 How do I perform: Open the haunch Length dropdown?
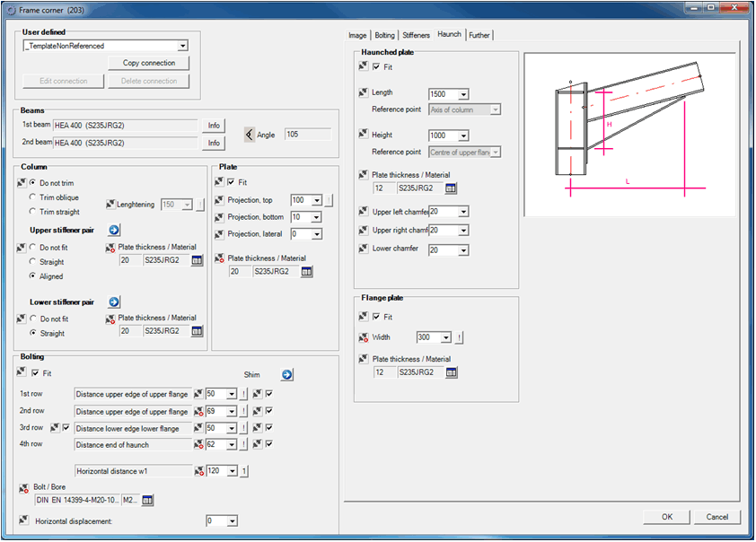pos(463,94)
